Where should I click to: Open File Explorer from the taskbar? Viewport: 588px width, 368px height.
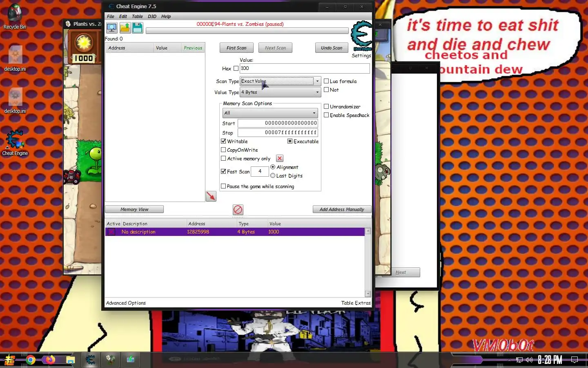(71, 360)
